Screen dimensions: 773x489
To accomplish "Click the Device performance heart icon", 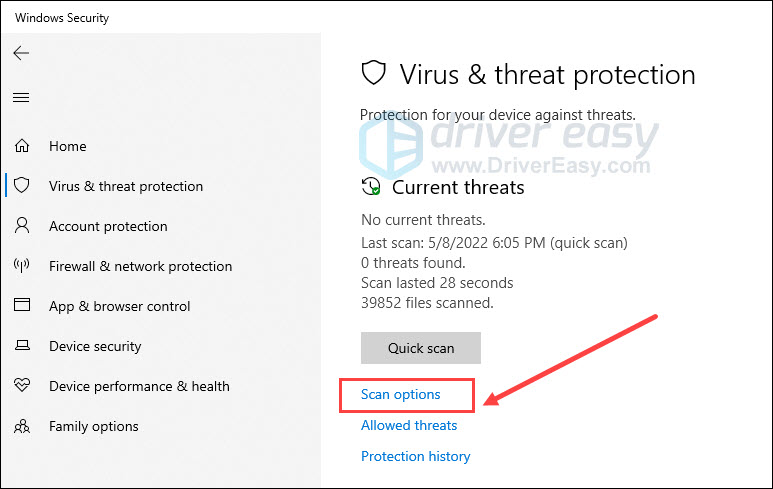I will (x=22, y=385).
